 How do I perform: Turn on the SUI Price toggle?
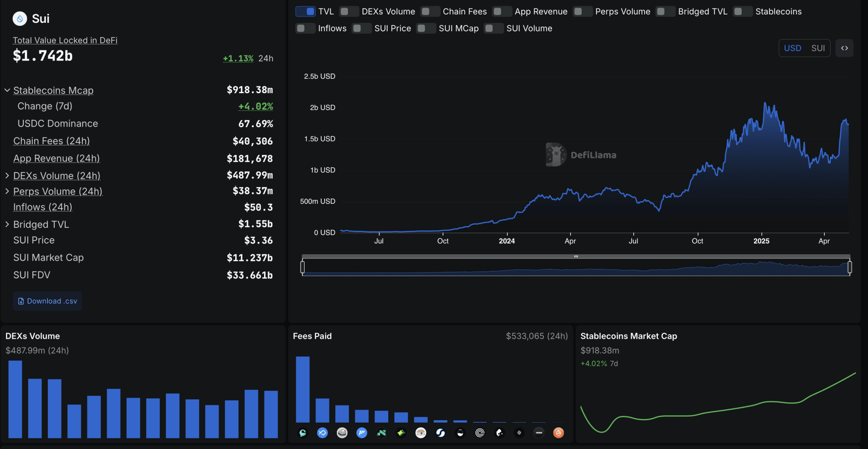(362, 28)
